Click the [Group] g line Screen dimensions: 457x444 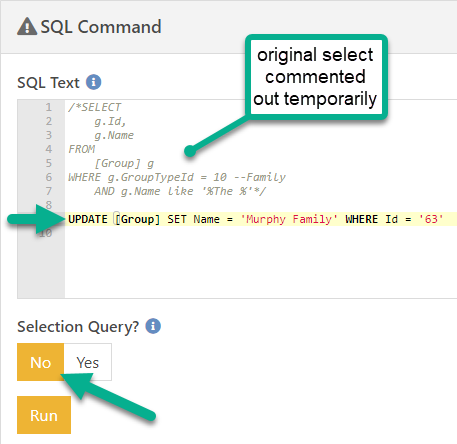pyautogui.click(x=124, y=163)
